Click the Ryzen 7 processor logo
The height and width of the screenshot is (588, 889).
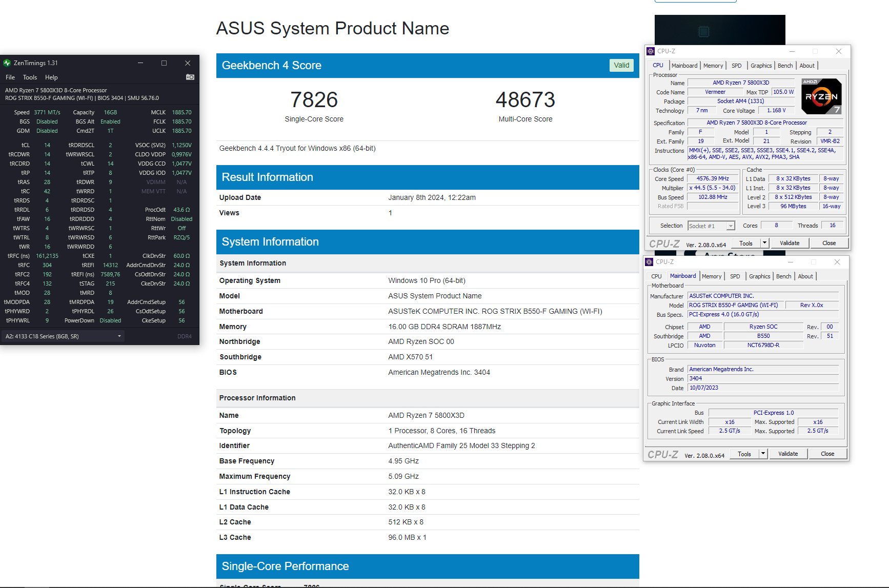click(x=821, y=96)
